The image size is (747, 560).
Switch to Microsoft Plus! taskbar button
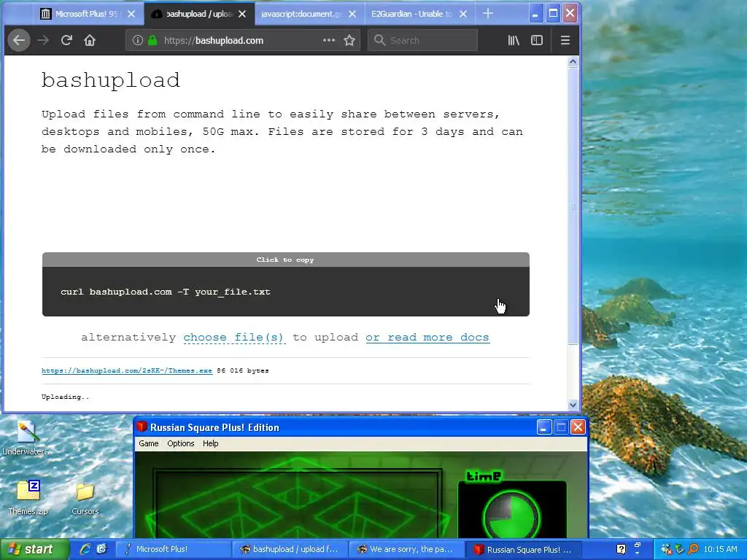174,549
